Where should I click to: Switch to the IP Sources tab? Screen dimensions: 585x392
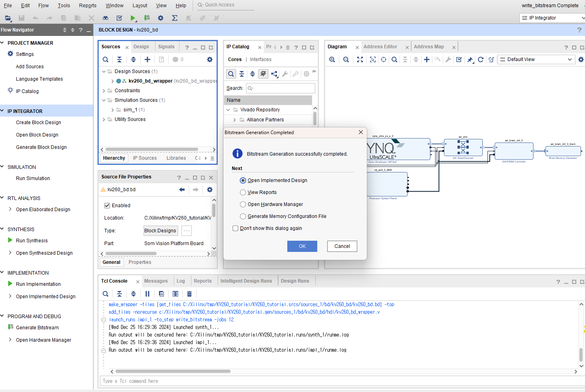coord(145,158)
